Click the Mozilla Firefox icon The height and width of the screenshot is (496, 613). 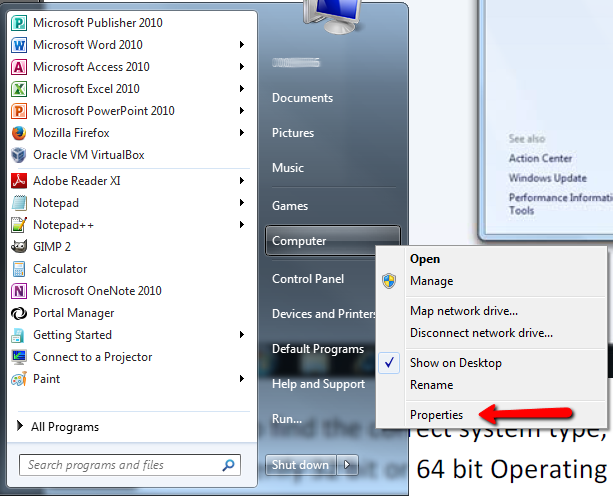click(19, 133)
